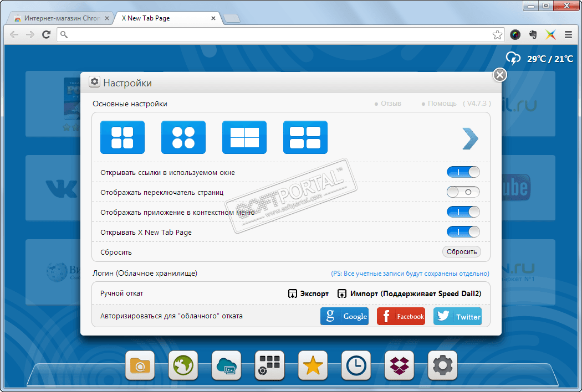Reload the page with refresh icon
The width and height of the screenshot is (582, 392).
click(47, 34)
